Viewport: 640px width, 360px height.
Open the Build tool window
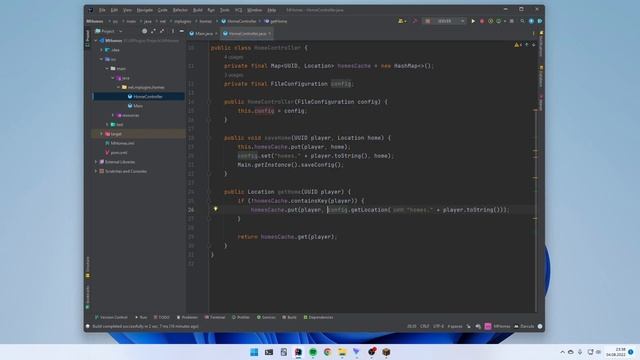(x=289, y=317)
